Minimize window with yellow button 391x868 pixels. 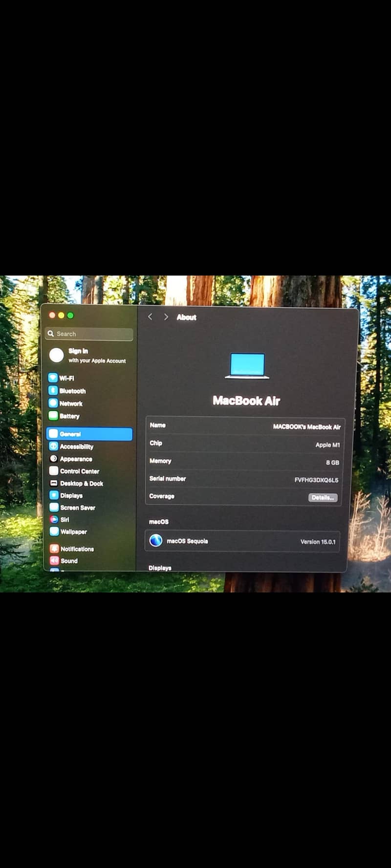(61, 315)
